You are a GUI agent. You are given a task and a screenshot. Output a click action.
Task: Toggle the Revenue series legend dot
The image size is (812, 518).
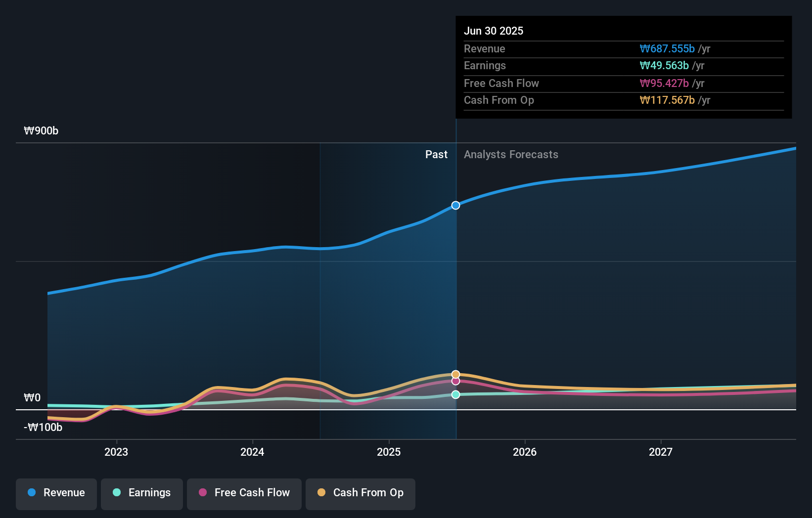point(32,493)
